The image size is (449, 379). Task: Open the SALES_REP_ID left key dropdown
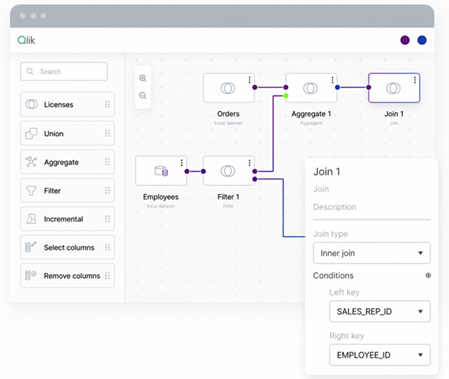pyautogui.click(x=380, y=311)
